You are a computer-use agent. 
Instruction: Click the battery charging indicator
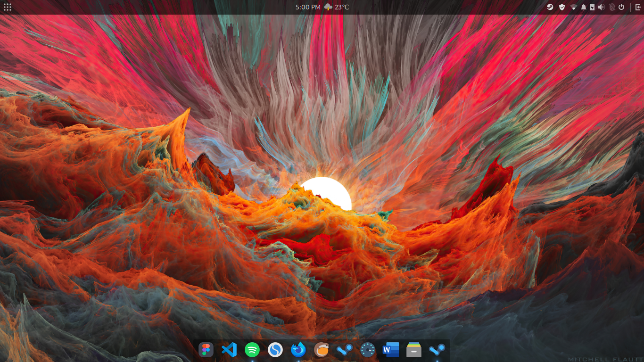pyautogui.click(x=592, y=7)
